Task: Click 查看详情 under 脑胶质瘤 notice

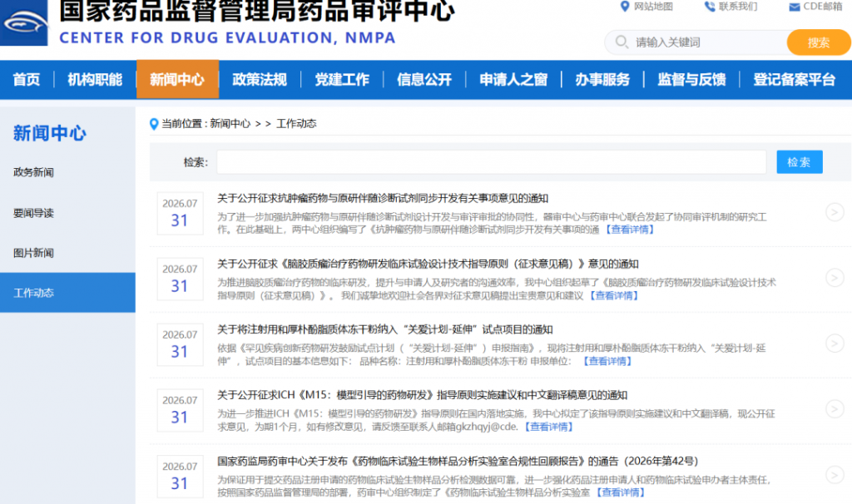Action: click(613, 295)
